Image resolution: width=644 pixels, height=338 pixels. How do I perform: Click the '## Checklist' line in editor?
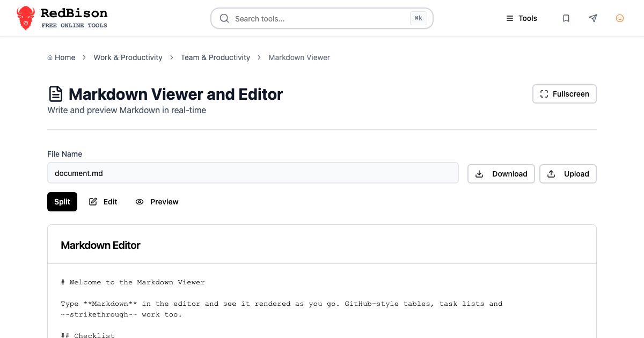87,336
